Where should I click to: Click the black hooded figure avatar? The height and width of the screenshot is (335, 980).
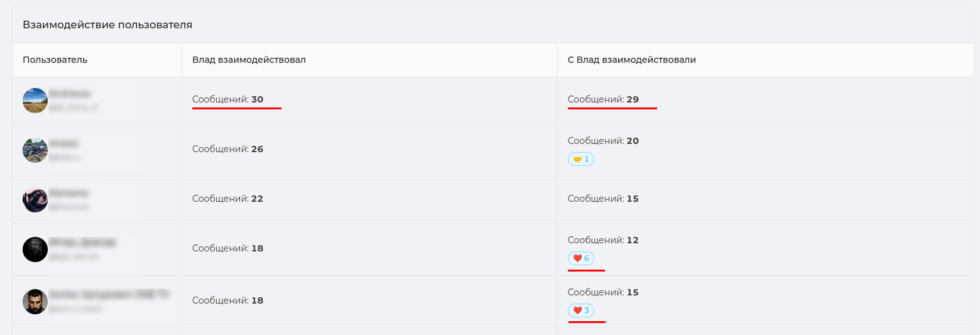tap(35, 250)
